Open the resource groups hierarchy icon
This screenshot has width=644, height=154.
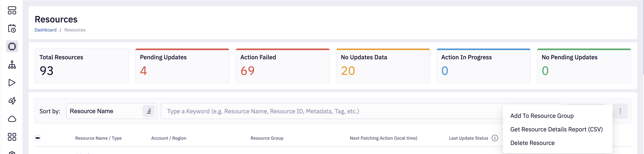pos(12,65)
